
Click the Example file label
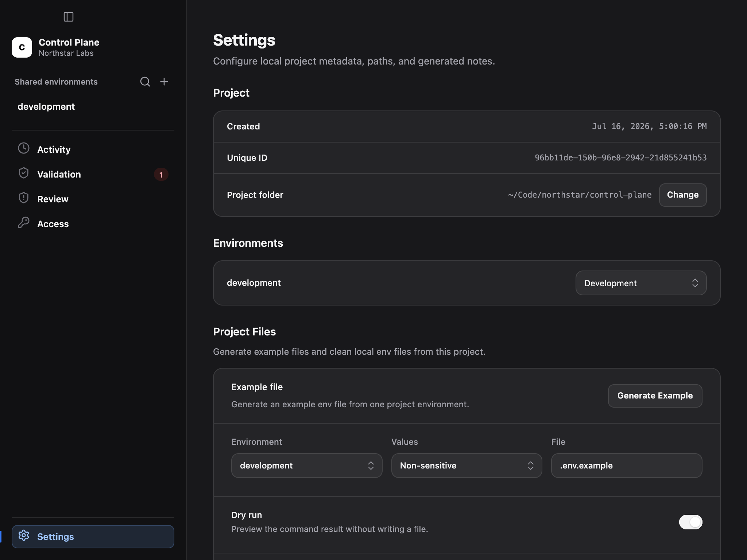tap(257, 387)
